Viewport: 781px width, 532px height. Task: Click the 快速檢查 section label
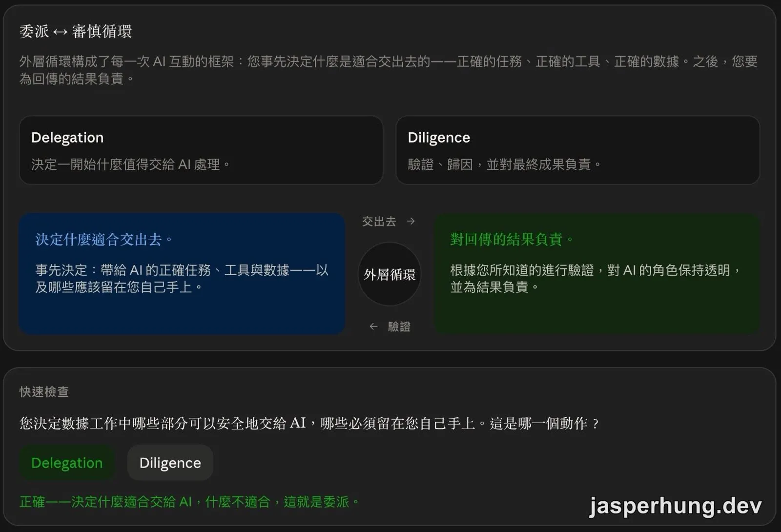coord(44,392)
